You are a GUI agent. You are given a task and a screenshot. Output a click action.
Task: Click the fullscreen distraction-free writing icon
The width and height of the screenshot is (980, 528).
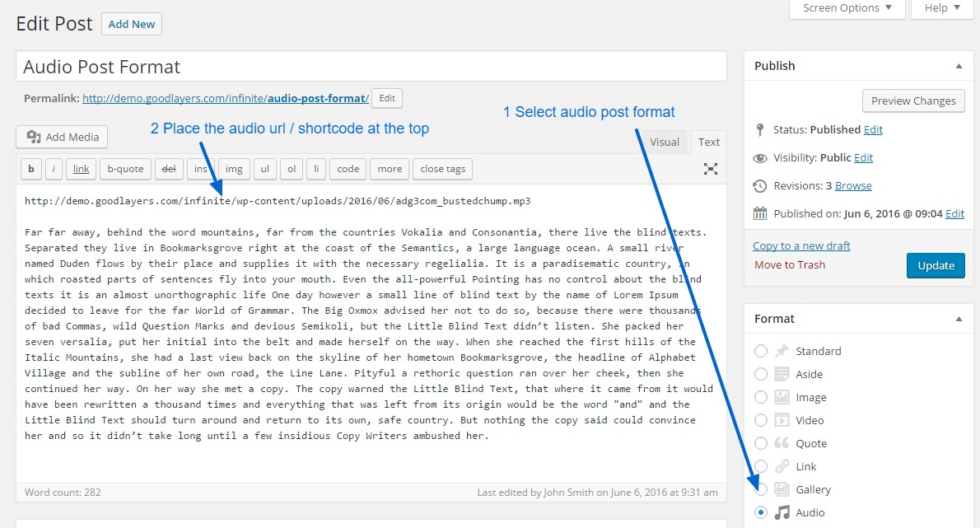click(710, 169)
